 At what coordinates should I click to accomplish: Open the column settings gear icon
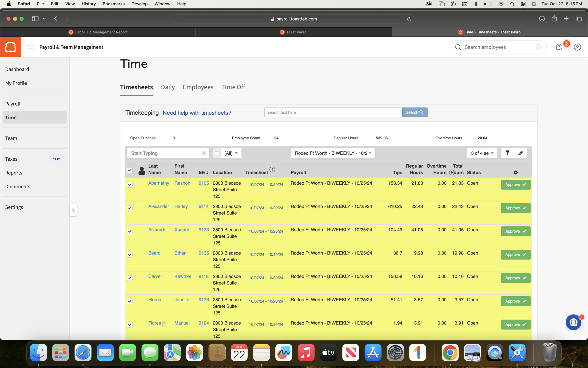(516, 172)
